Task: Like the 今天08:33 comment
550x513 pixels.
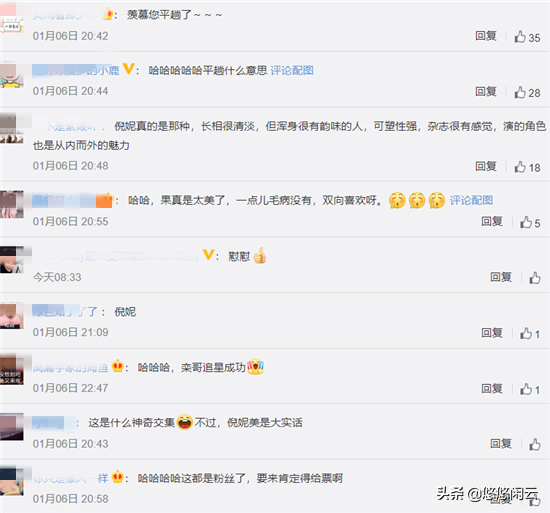Action: 535,278
